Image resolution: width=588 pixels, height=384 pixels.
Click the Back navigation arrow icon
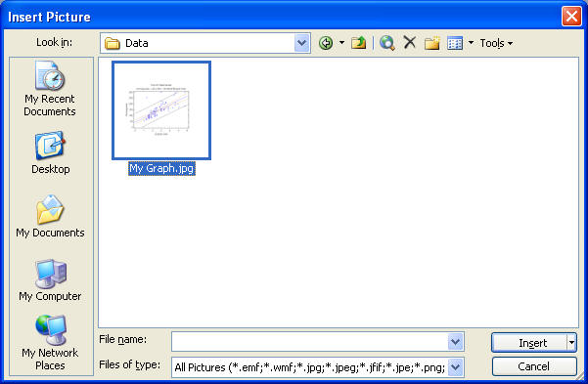click(x=326, y=43)
